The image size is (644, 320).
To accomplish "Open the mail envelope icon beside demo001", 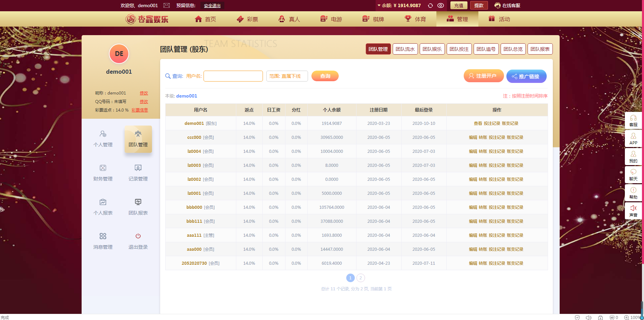I will coord(167,5).
